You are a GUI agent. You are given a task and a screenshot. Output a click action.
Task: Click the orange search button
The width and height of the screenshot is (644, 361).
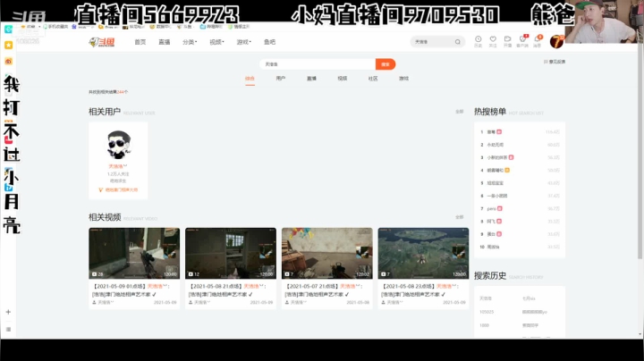[386, 64]
